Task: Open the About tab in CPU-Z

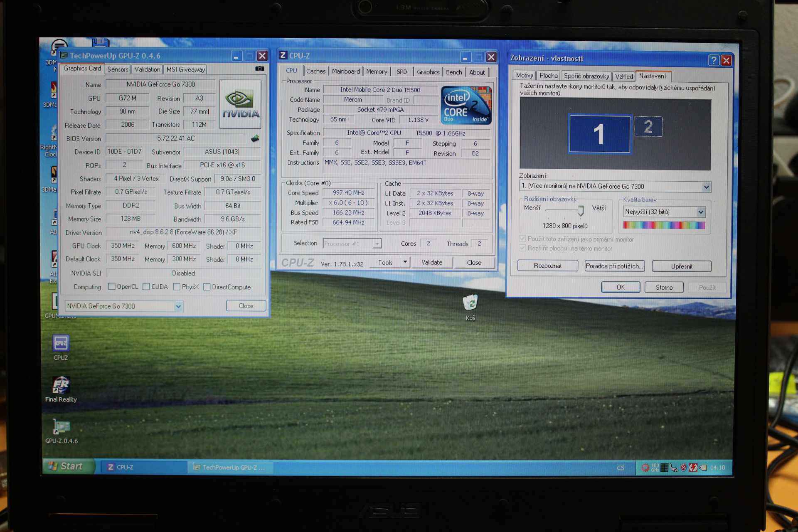Action: 477,72
